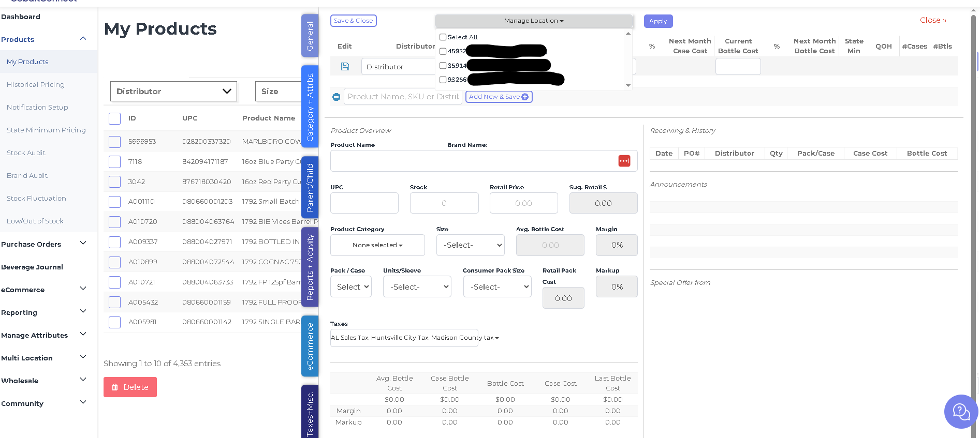Open Historical Pricing in sidebar
980x438 pixels.
[36, 84]
